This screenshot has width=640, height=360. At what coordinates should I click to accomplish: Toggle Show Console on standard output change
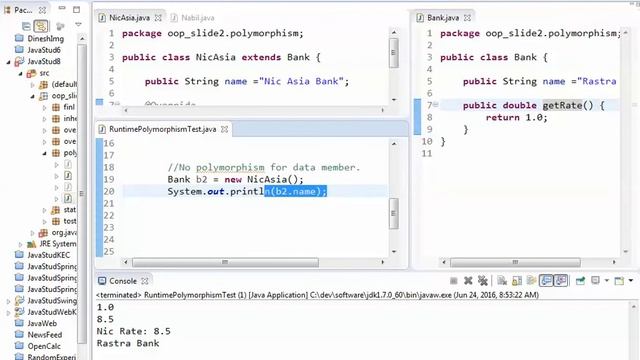(546, 281)
